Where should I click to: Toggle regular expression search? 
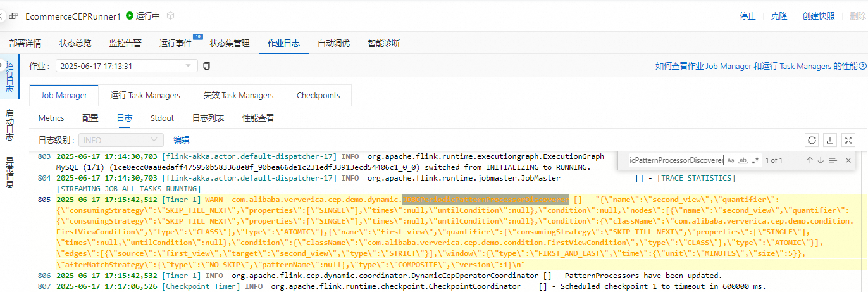[x=755, y=160]
